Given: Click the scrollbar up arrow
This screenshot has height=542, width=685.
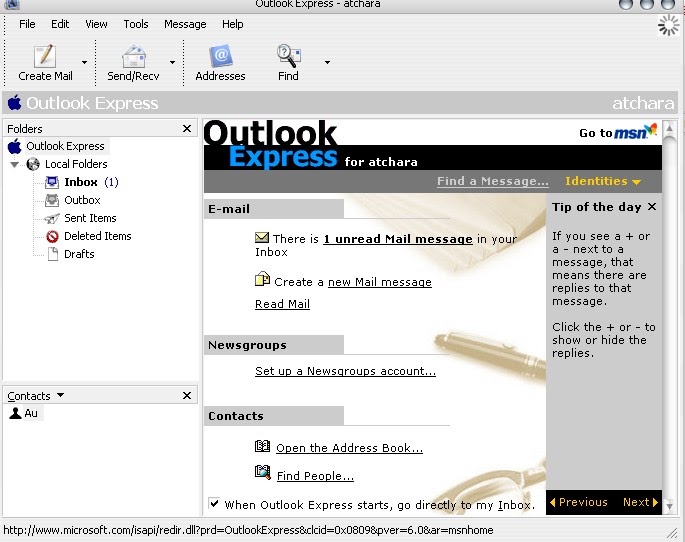Looking at the screenshot, I should pyautogui.click(x=669, y=128).
